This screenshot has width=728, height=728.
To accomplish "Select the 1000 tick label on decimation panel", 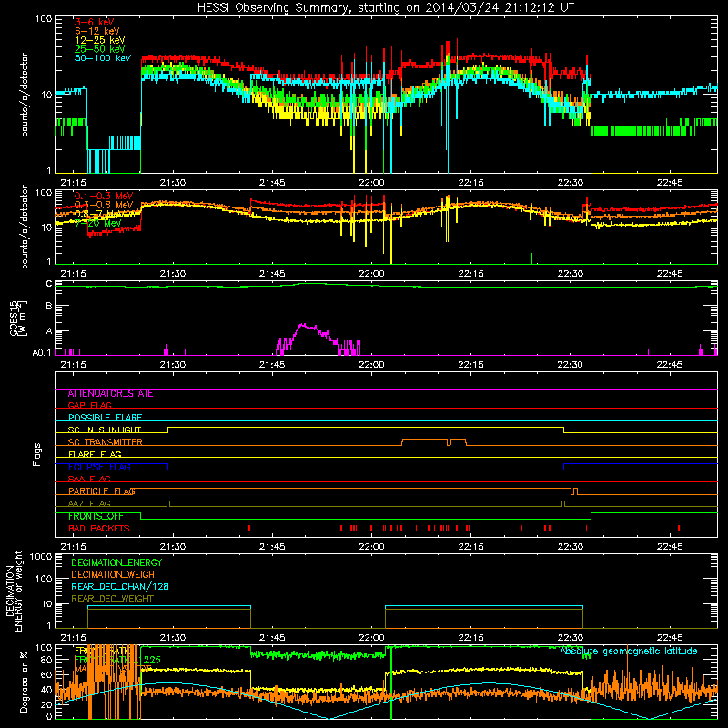I will pos(41,557).
